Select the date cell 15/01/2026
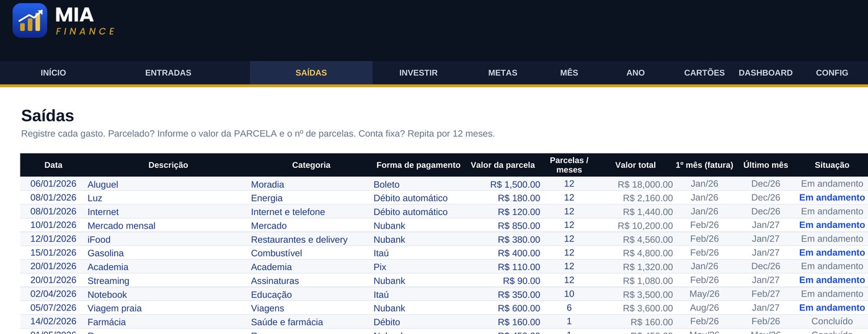The height and width of the screenshot is (334, 868). pos(53,253)
